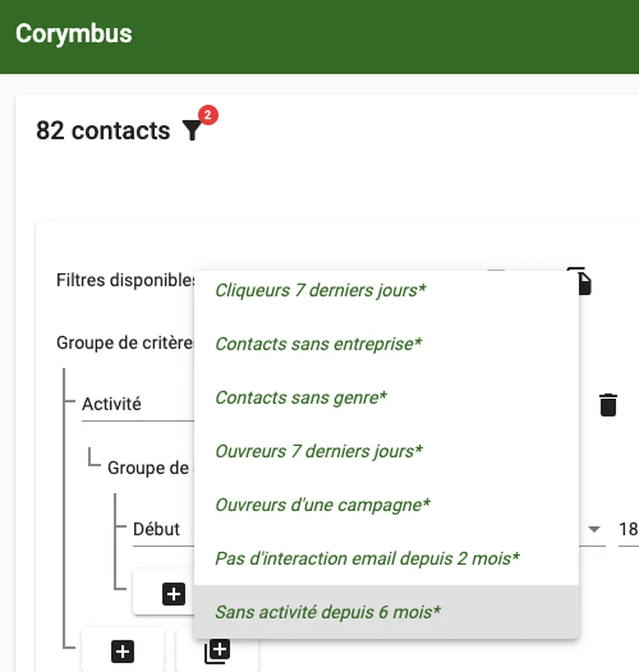Click the bottom-left plus button to add criterion

pyautogui.click(x=123, y=651)
